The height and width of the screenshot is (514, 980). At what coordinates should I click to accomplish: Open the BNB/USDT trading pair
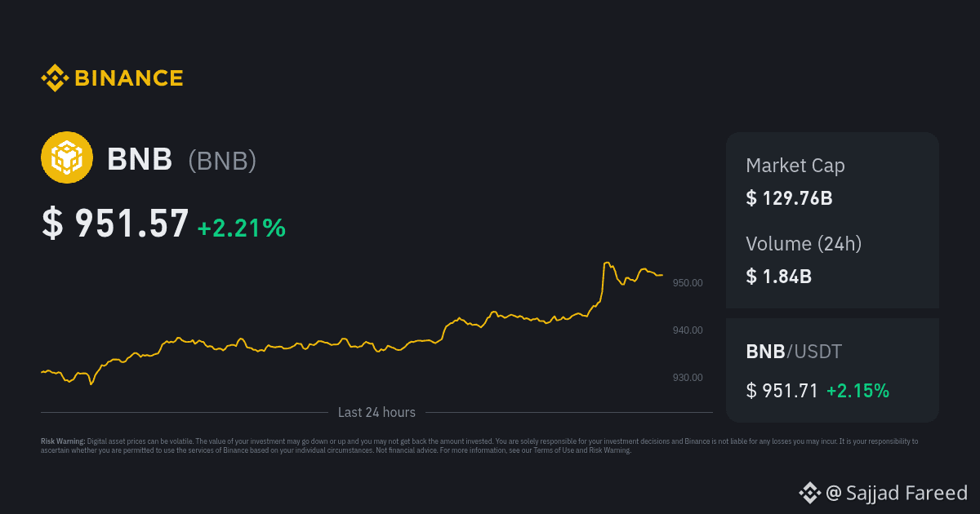[x=793, y=352]
